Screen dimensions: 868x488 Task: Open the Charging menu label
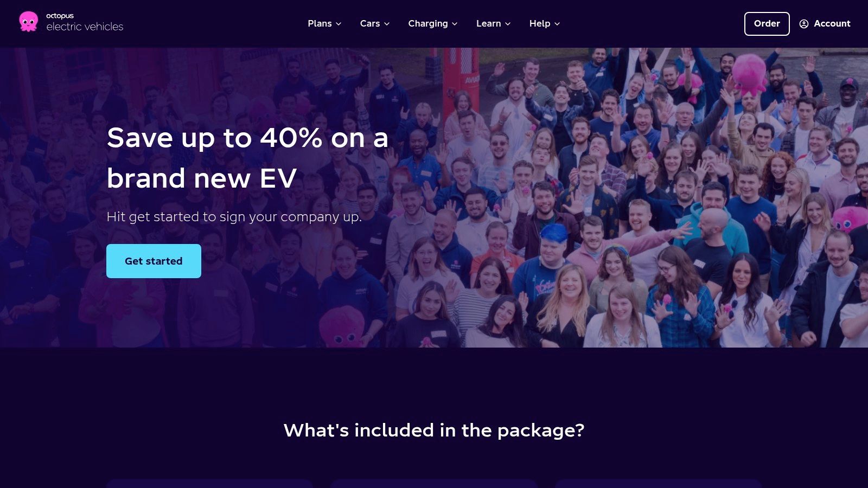(428, 23)
